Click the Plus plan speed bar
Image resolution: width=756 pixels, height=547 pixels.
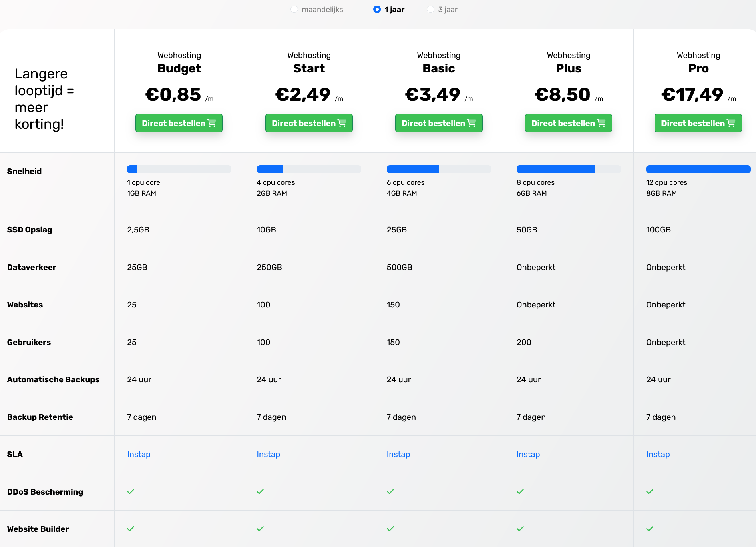click(x=569, y=169)
